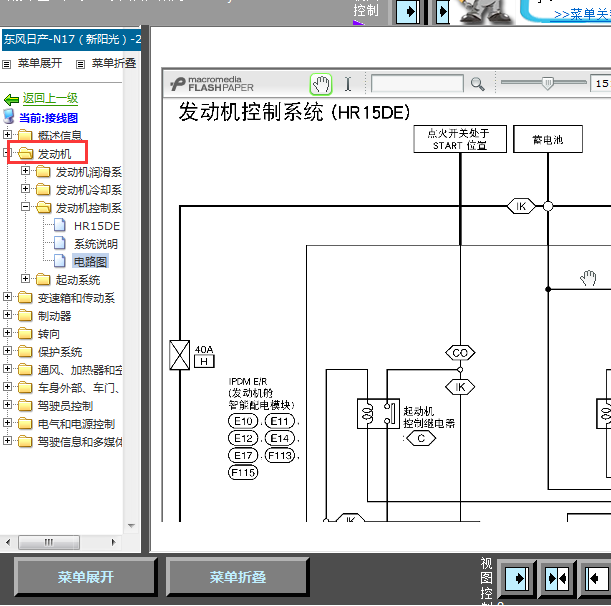Click the tree scrollbar right arrow

[x=113, y=542]
